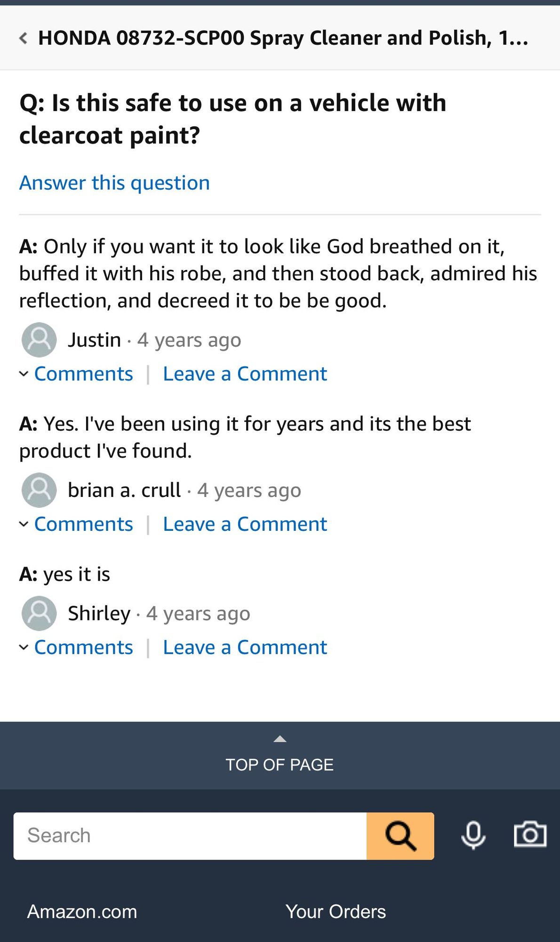Open Your Orders footer item
This screenshot has width=560, height=942.
click(336, 911)
